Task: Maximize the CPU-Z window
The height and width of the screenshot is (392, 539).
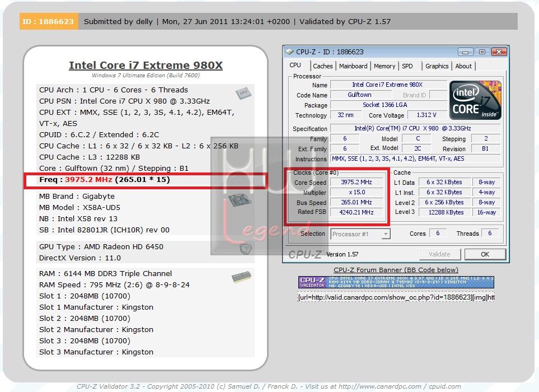Action: pyautogui.click(x=482, y=52)
